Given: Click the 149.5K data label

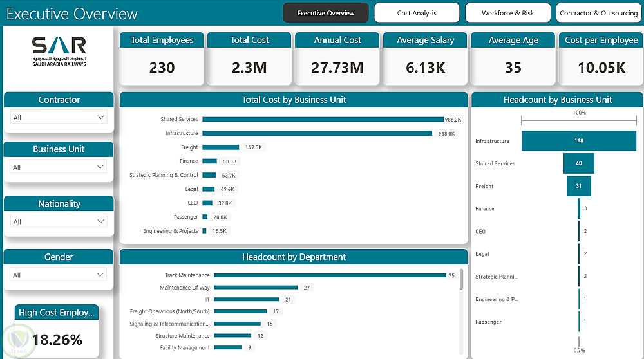Looking at the screenshot, I should 253,147.
